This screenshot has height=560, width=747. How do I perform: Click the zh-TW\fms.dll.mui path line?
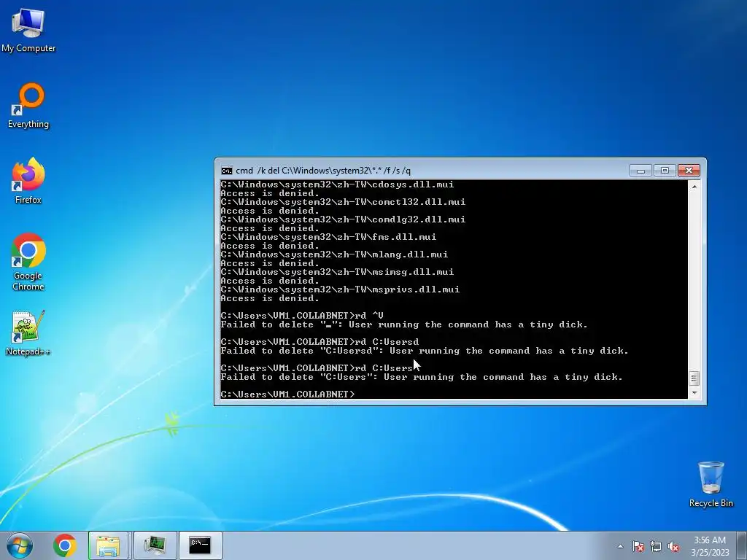pos(328,237)
